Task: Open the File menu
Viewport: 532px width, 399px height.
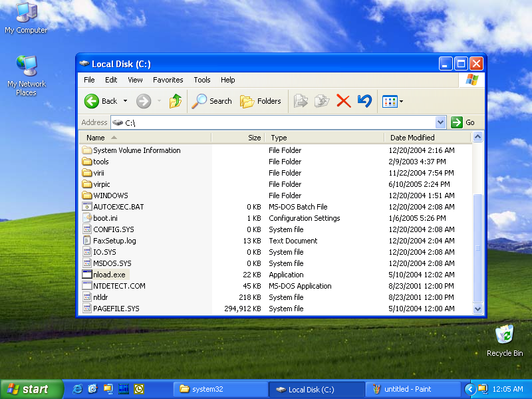Action: [x=89, y=80]
